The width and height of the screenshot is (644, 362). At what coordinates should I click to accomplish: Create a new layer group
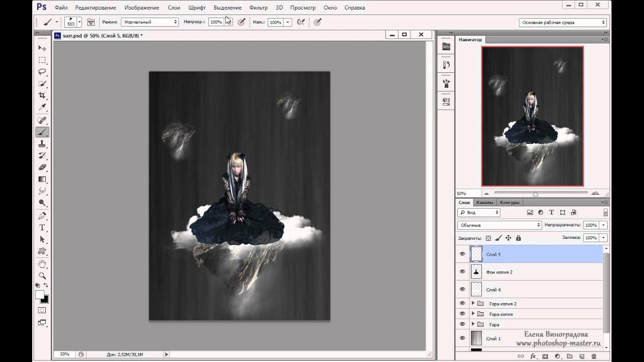(x=570, y=356)
